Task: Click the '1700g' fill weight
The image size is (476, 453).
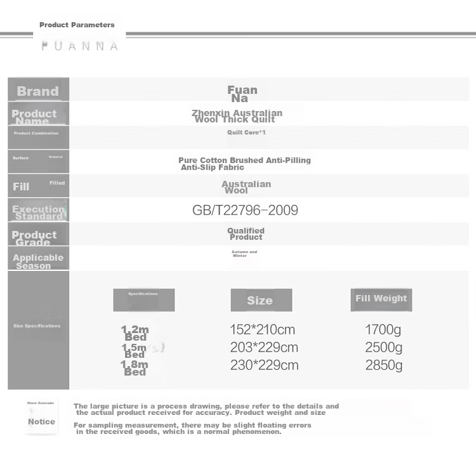Action: coord(383,330)
